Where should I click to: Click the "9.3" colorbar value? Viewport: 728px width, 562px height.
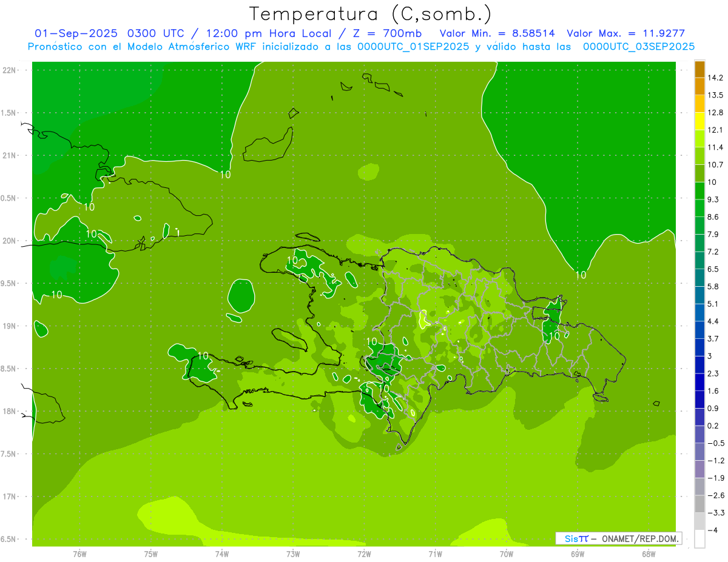click(713, 199)
